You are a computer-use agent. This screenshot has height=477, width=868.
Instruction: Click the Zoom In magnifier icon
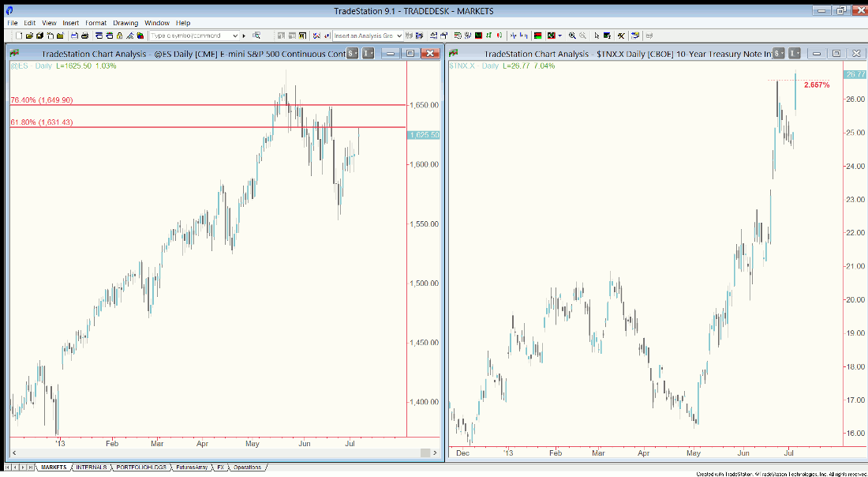[572, 36]
